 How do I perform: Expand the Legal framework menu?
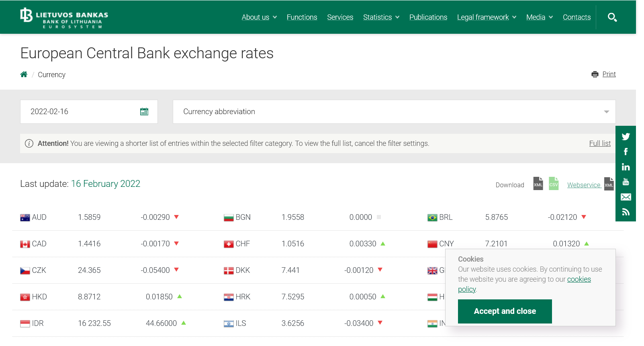pyautogui.click(x=487, y=17)
